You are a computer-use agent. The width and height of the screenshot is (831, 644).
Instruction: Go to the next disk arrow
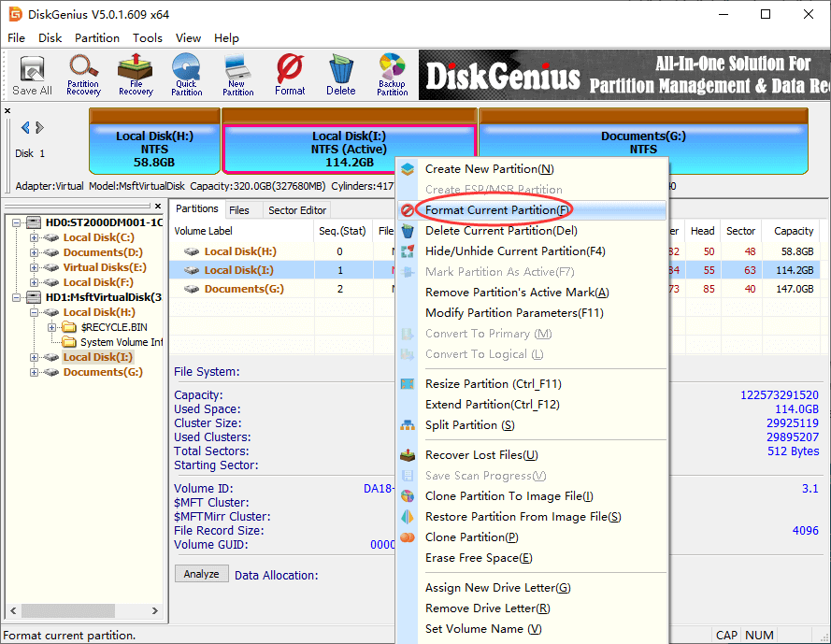[40, 128]
